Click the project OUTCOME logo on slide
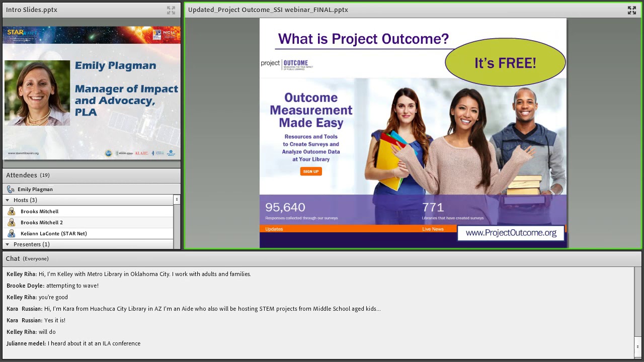This screenshot has width=644, height=362. 287,64
